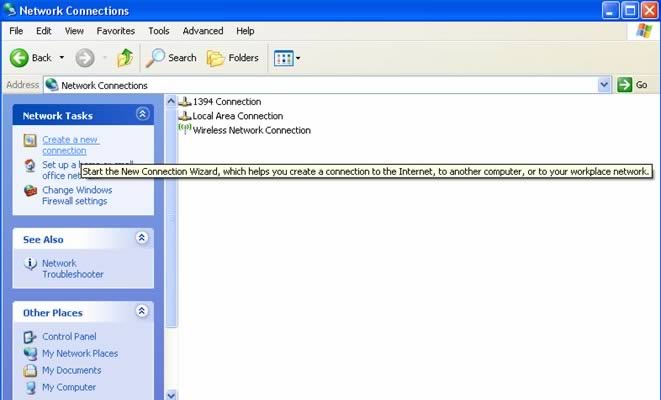Open the View menu
661x400 pixels.
click(74, 31)
